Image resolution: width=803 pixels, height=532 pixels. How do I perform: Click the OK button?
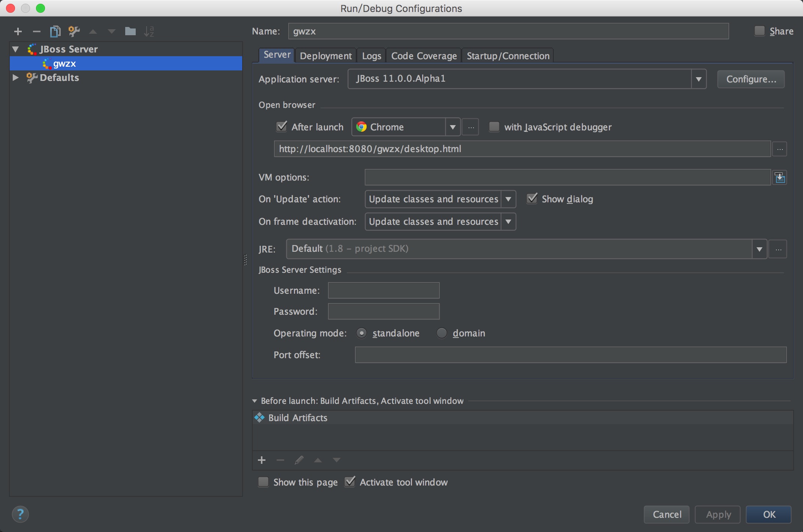coord(769,514)
